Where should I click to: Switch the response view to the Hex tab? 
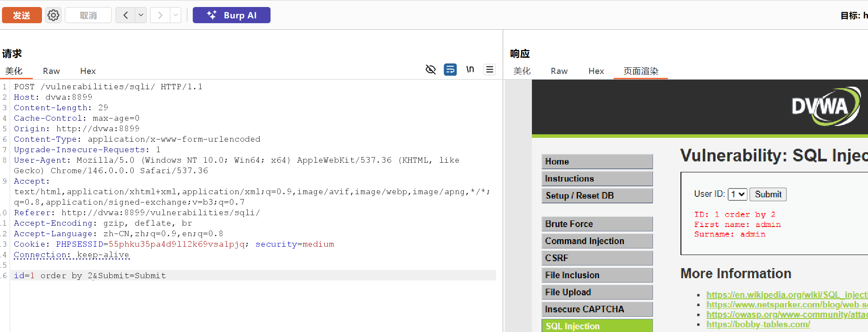pos(596,71)
